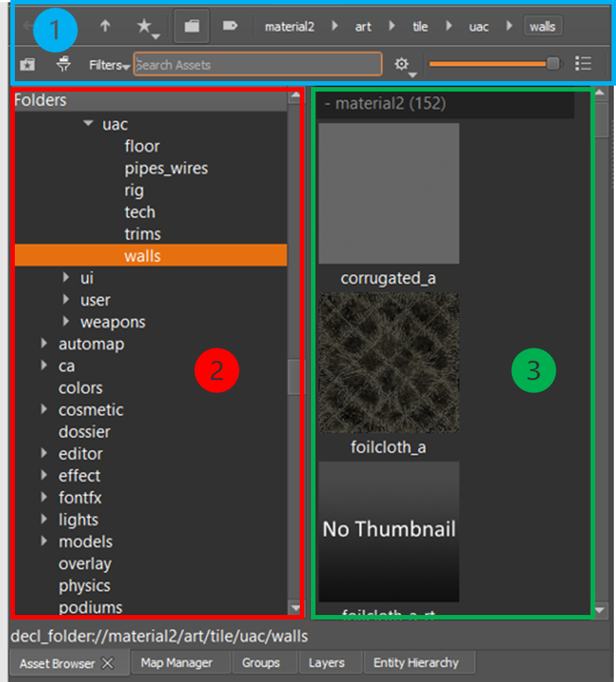Click uac in the breadcrumb path
Image resolution: width=616 pixels, height=682 pixels.
[478, 27]
